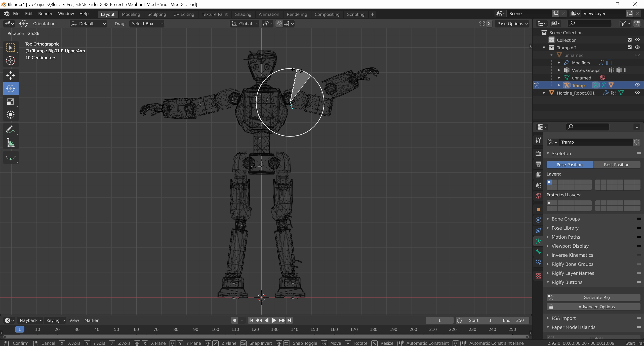Select the Move tool in toolbar
The image size is (644, 346).
click(11, 75)
